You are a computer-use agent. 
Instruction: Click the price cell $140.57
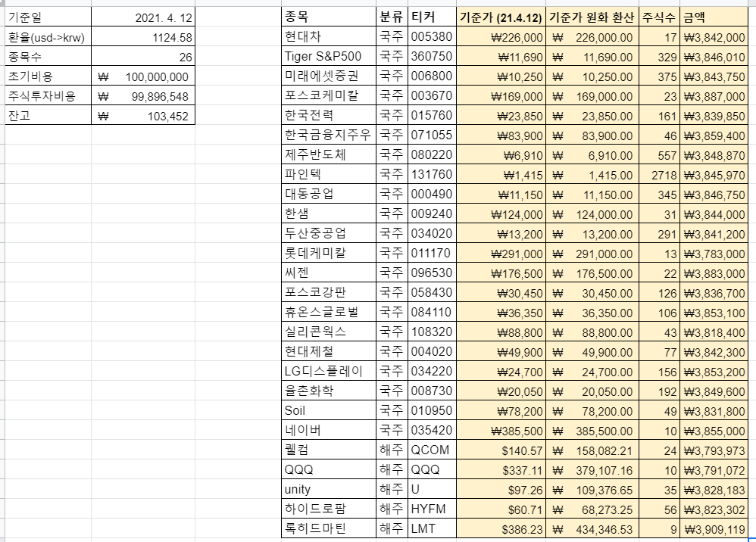tap(501, 450)
